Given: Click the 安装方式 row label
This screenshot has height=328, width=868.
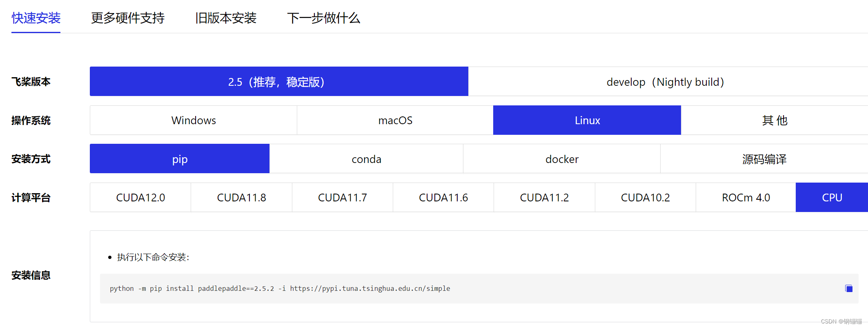Looking at the screenshot, I should 31,159.
